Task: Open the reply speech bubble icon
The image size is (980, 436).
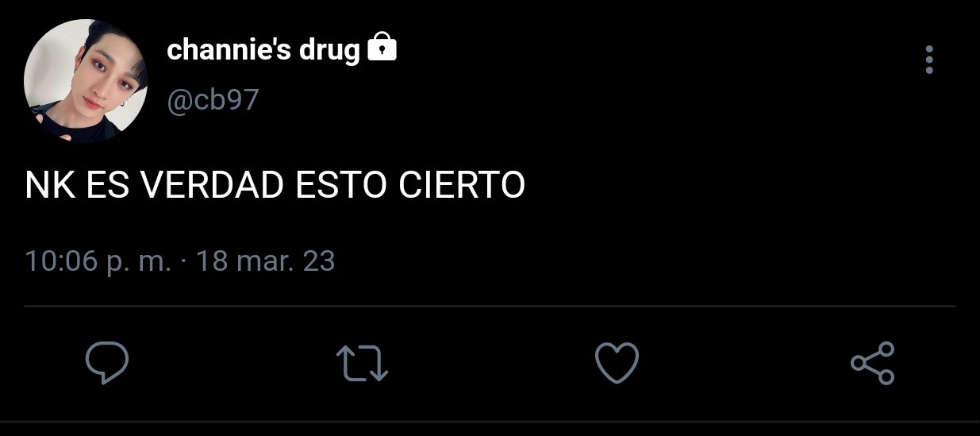Action: (x=106, y=363)
